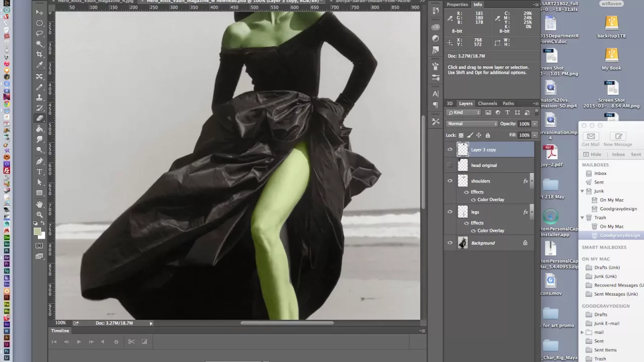644x362 pixels.
Task: Select the Paint Bucket tool
Action: (x=39, y=129)
